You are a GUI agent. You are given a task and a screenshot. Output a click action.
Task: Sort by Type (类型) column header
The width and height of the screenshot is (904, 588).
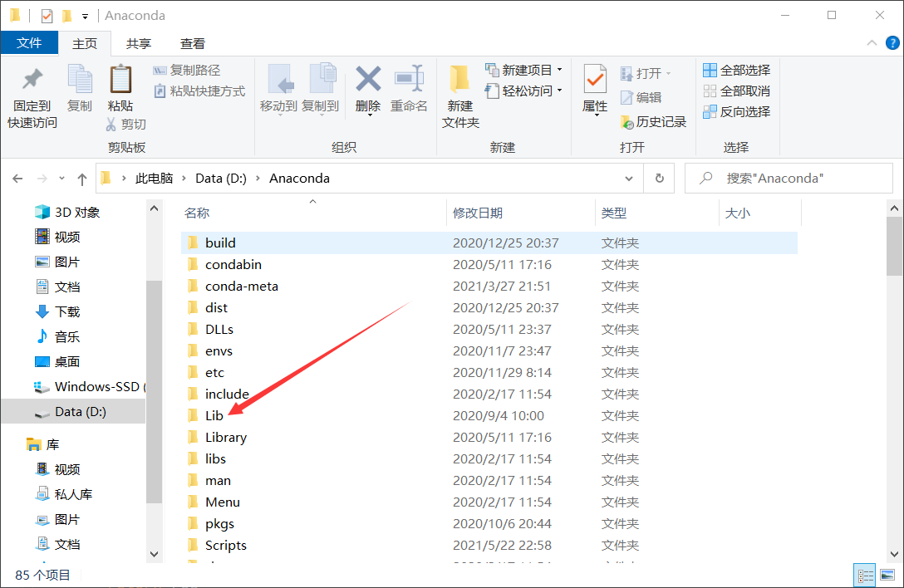pos(613,213)
